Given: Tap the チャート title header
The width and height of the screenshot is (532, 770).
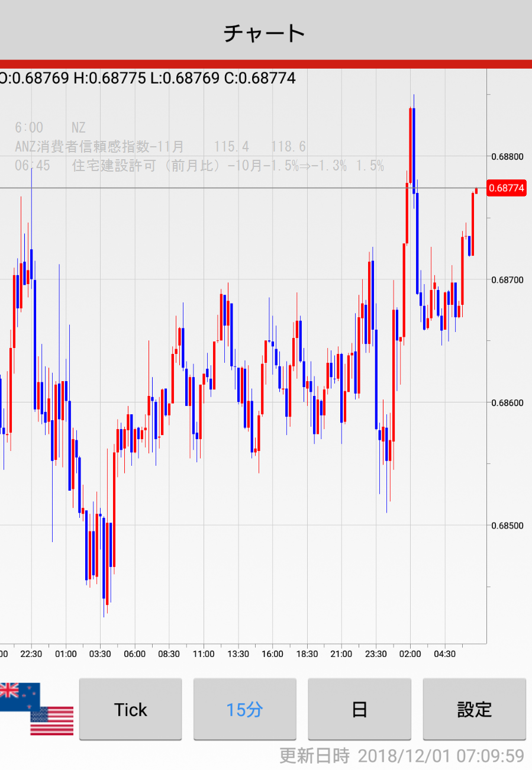Looking at the screenshot, I should click(265, 33).
